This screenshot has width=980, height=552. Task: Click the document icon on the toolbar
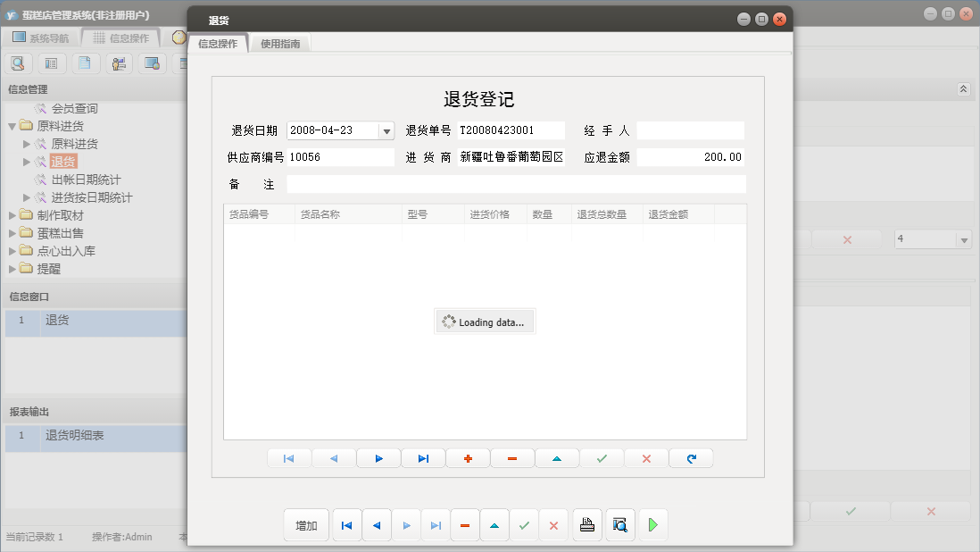83,63
